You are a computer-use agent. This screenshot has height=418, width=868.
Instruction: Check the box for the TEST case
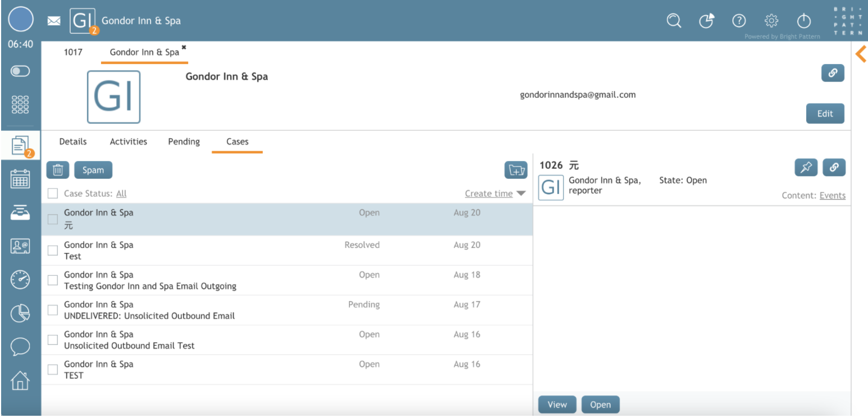[53, 370]
